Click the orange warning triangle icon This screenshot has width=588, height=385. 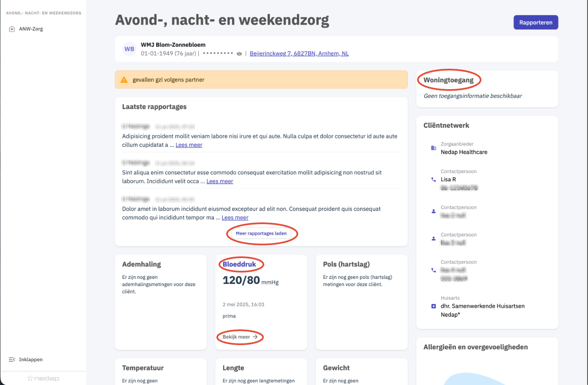tap(124, 80)
